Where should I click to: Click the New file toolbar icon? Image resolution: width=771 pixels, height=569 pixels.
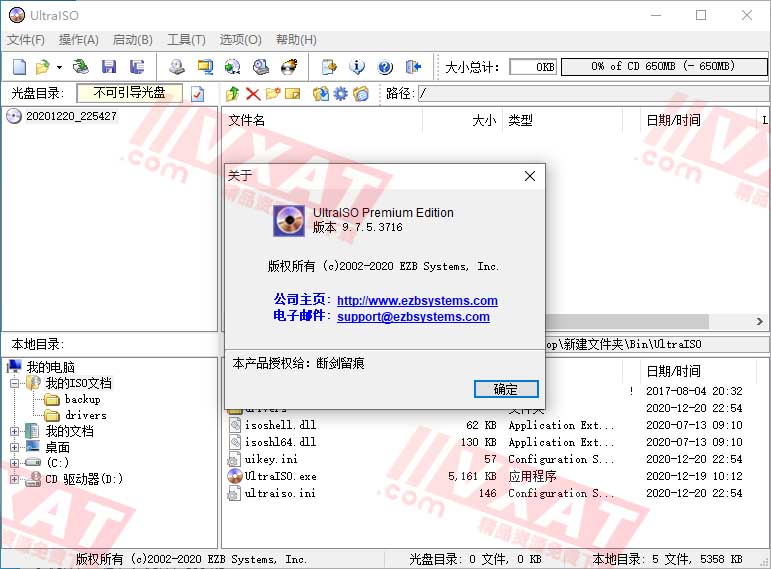20,67
